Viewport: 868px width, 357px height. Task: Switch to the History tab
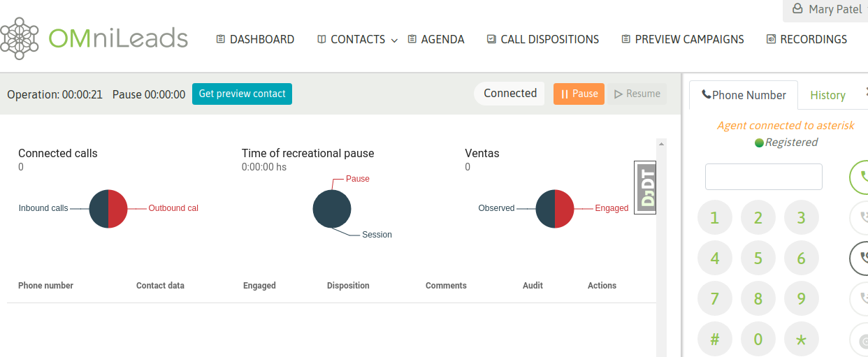pos(827,95)
